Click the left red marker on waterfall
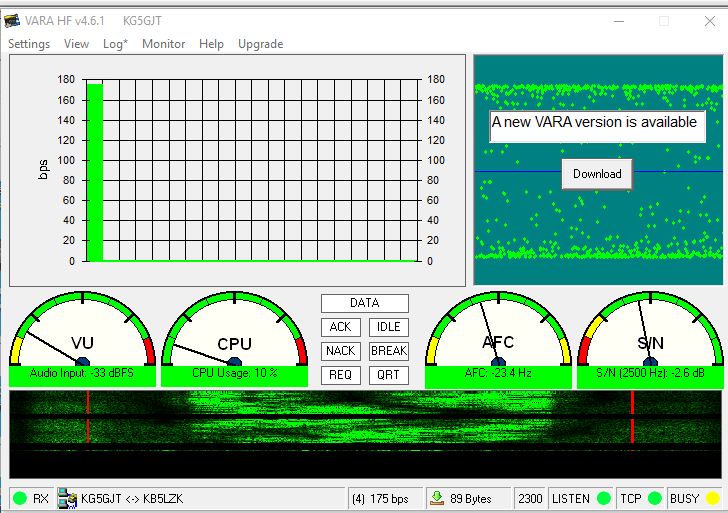Image resolution: width=728 pixels, height=513 pixels. point(88,420)
